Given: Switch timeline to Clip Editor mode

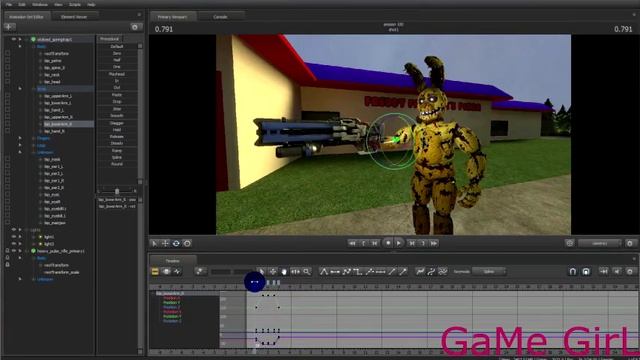Looking at the screenshot, I should (155, 271).
